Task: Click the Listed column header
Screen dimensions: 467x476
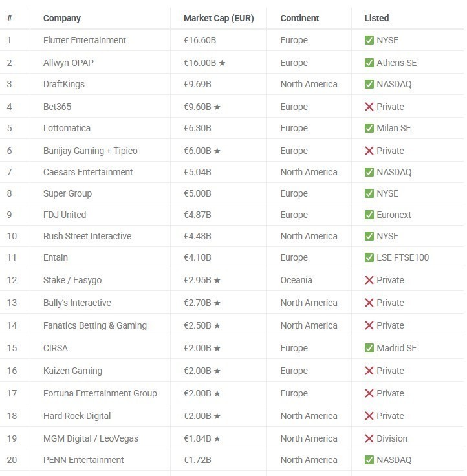Action: (376, 18)
